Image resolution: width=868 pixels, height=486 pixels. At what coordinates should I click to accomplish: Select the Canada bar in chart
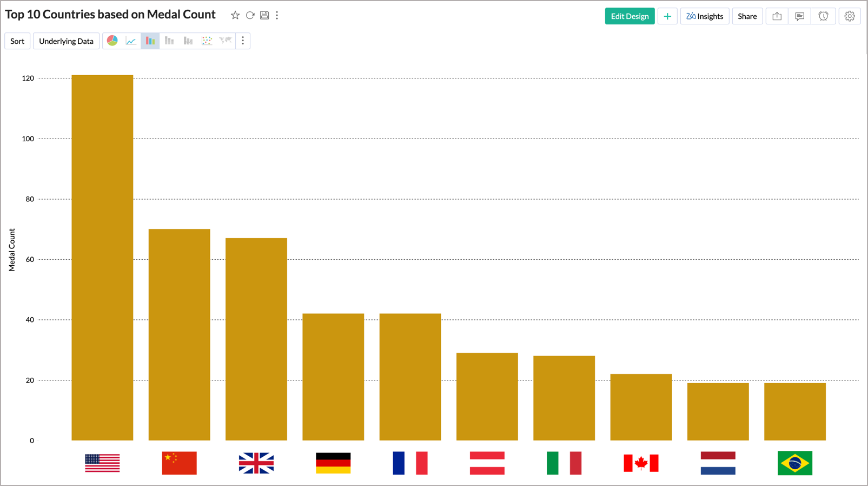(x=641, y=407)
